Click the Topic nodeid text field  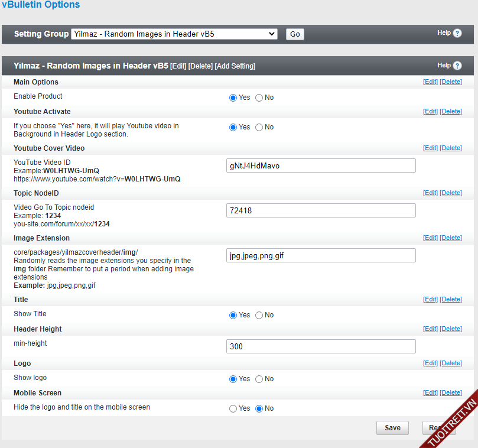click(x=321, y=210)
